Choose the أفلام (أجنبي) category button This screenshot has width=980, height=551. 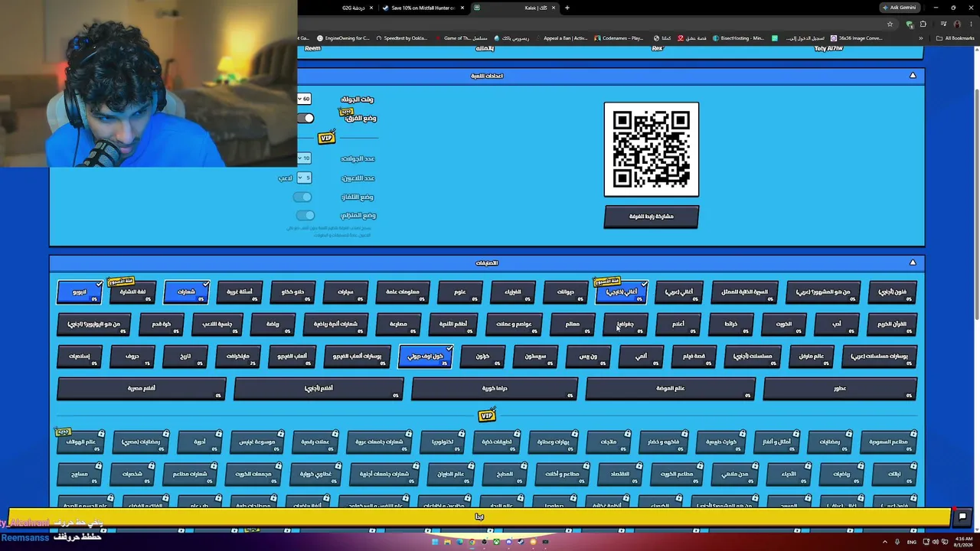[x=318, y=388]
